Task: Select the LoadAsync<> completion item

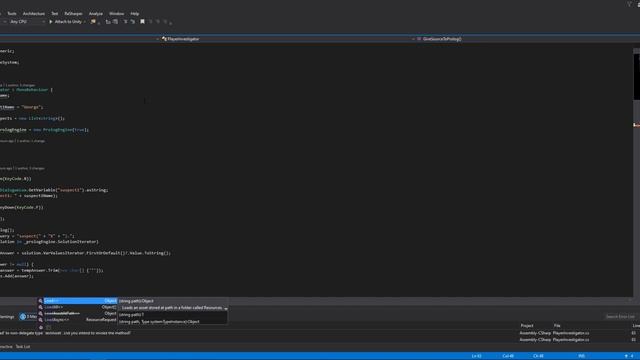Action: click(80, 320)
